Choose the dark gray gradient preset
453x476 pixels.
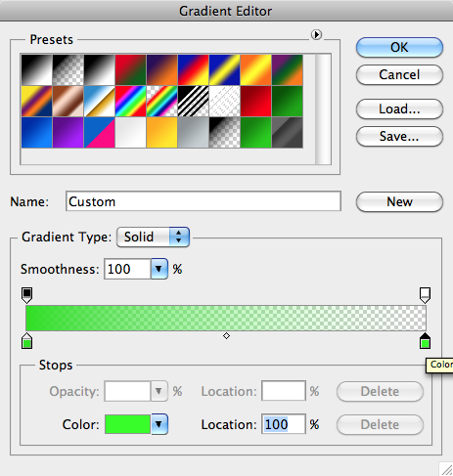pyautogui.click(x=287, y=132)
